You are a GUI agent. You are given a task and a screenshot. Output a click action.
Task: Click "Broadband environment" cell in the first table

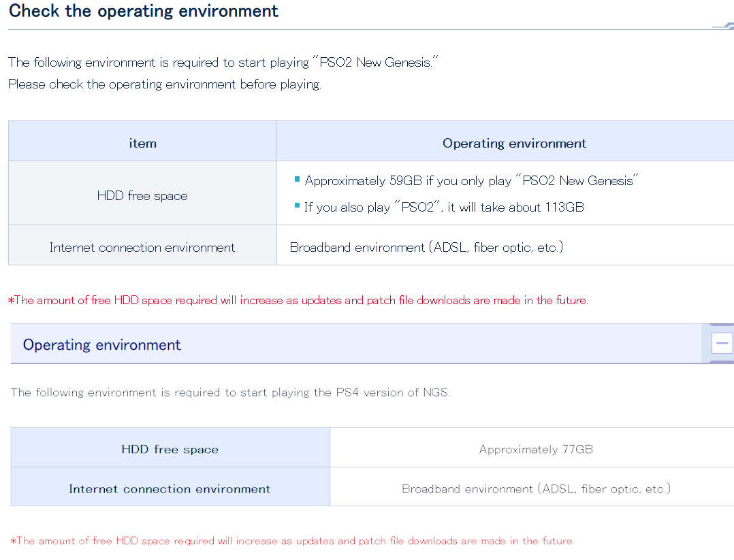426,248
